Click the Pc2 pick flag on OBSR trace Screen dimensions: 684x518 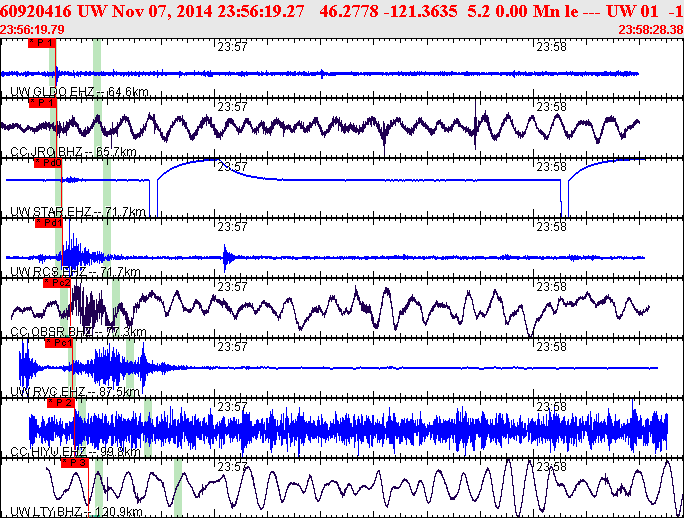pyautogui.click(x=57, y=283)
